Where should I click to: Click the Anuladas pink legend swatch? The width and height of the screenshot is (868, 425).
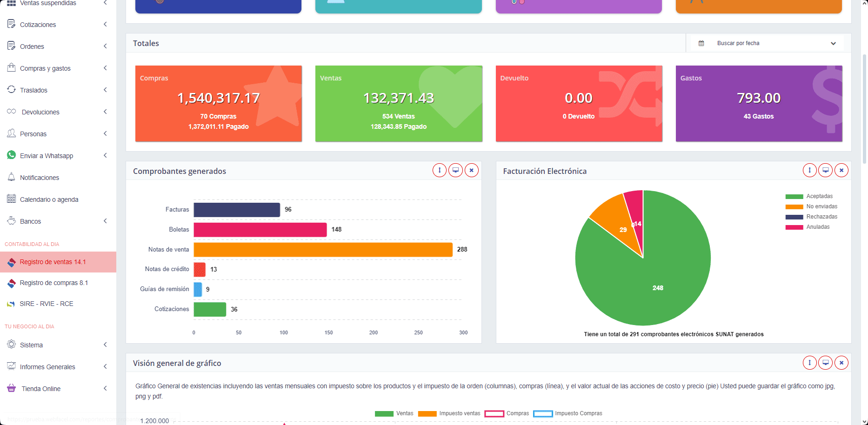coord(794,227)
